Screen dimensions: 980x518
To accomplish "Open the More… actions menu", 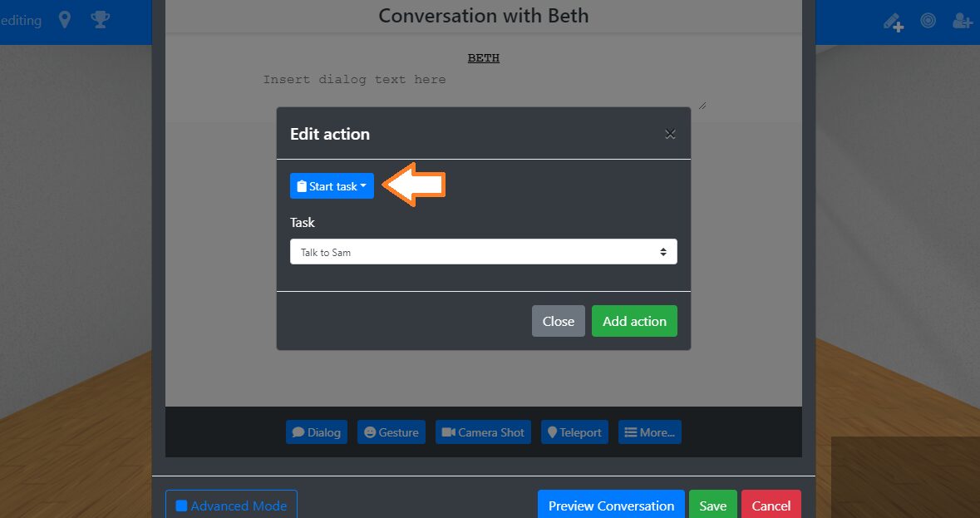I will tap(649, 432).
